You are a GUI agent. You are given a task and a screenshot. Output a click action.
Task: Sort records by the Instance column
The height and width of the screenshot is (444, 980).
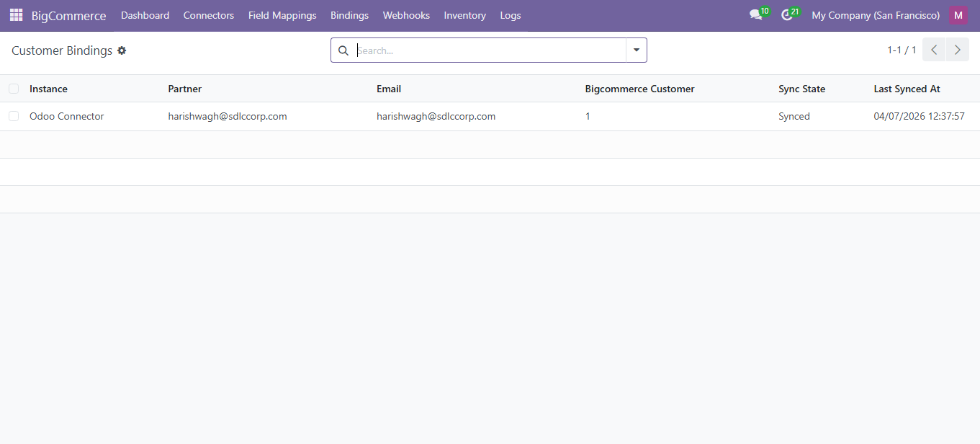point(48,89)
